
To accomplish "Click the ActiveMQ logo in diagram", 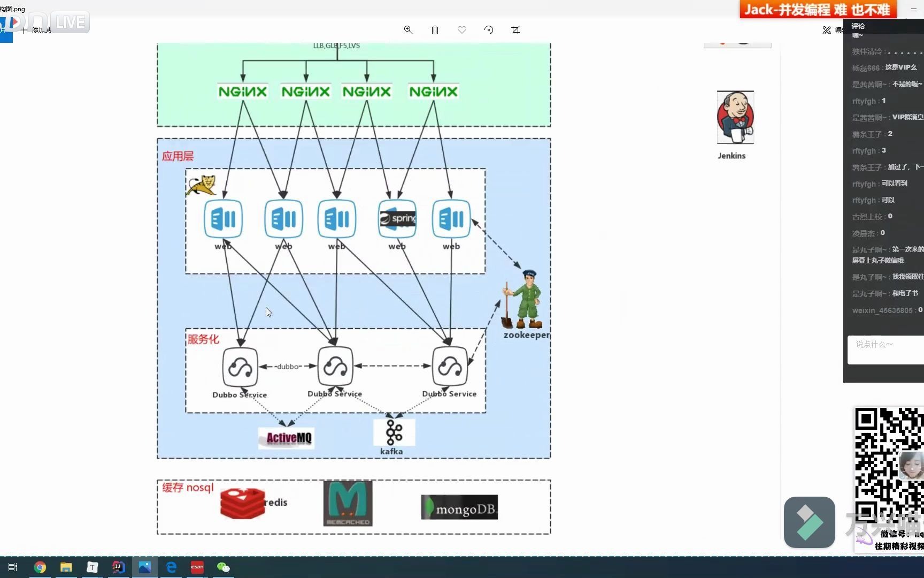I will coord(287,438).
